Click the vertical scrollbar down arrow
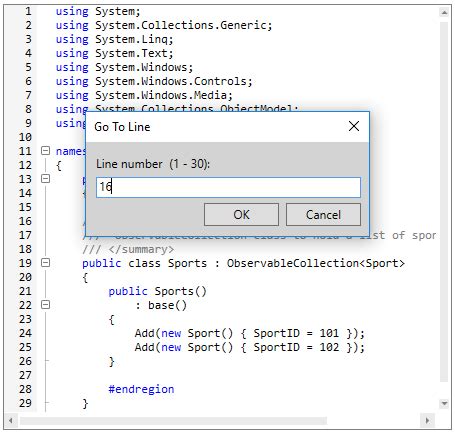This screenshot has height=434, width=455. click(x=444, y=403)
